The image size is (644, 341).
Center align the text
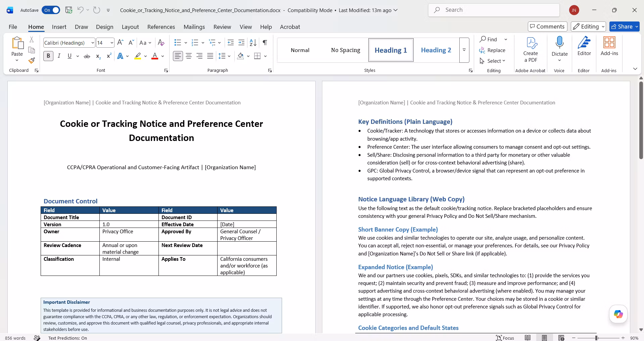click(x=189, y=56)
